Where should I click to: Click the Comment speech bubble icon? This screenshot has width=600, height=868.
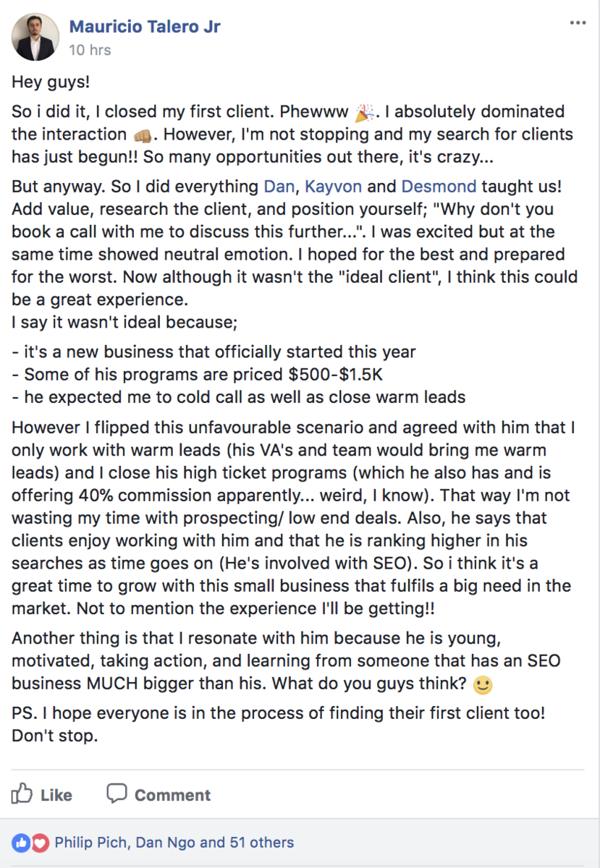coord(117,793)
